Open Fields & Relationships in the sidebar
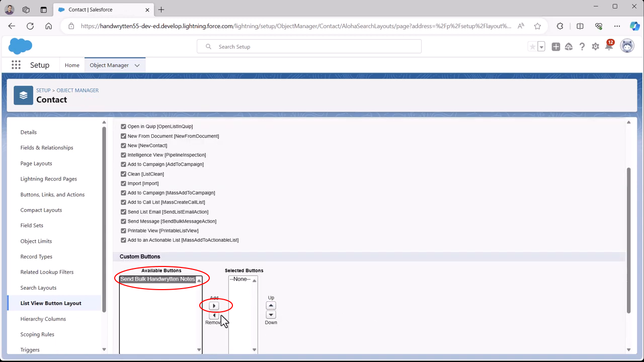 point(47,148)
